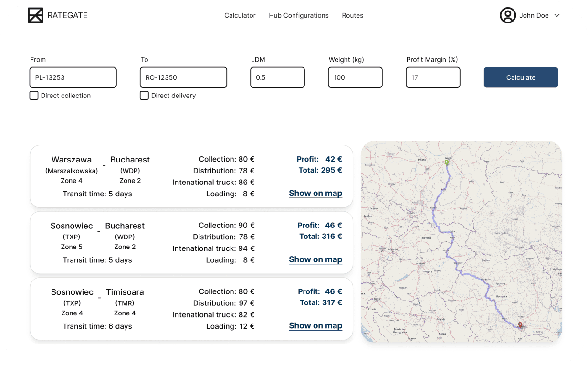Click the green origin marker on the map
The height and width of the screenshot is (367, 588).
pos(447,162)
